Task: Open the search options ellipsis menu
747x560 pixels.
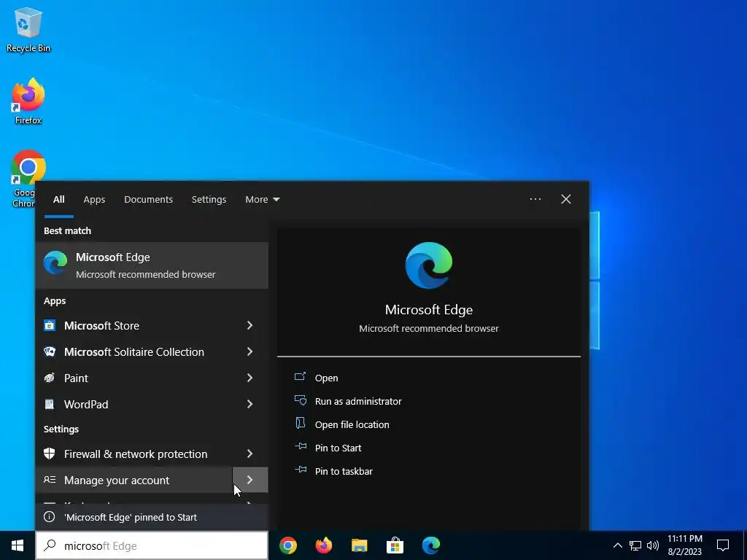Action: pos(535,199)
